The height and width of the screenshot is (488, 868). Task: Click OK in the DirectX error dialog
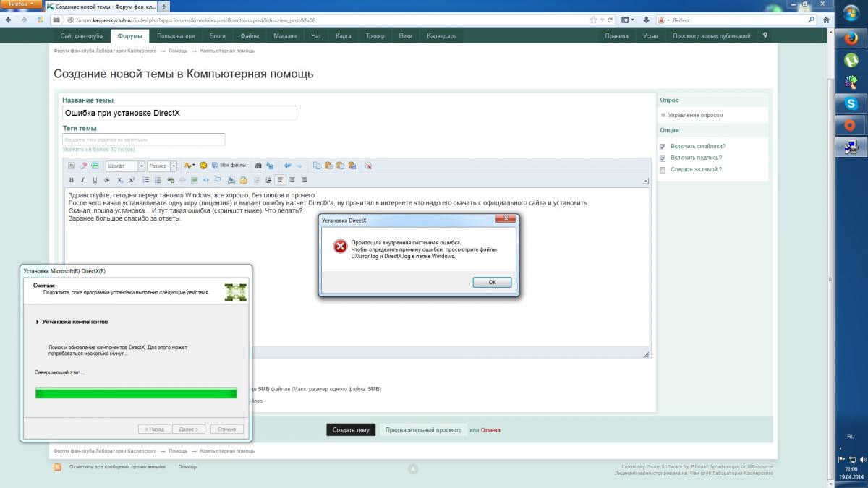pos(492,282)
